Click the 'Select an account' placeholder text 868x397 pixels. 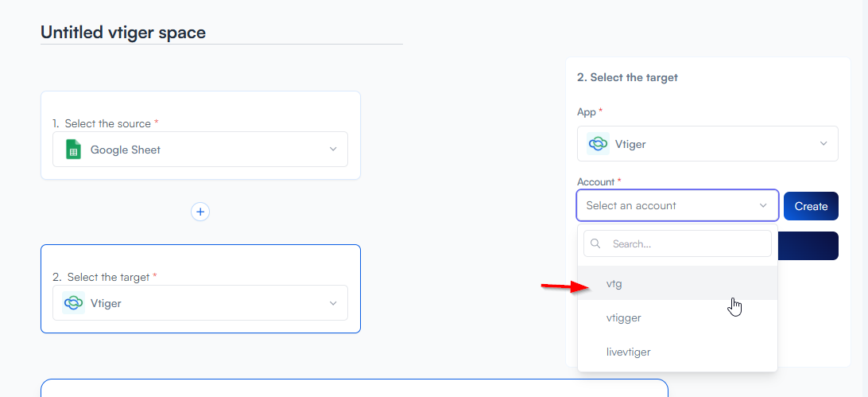point(631,206)
